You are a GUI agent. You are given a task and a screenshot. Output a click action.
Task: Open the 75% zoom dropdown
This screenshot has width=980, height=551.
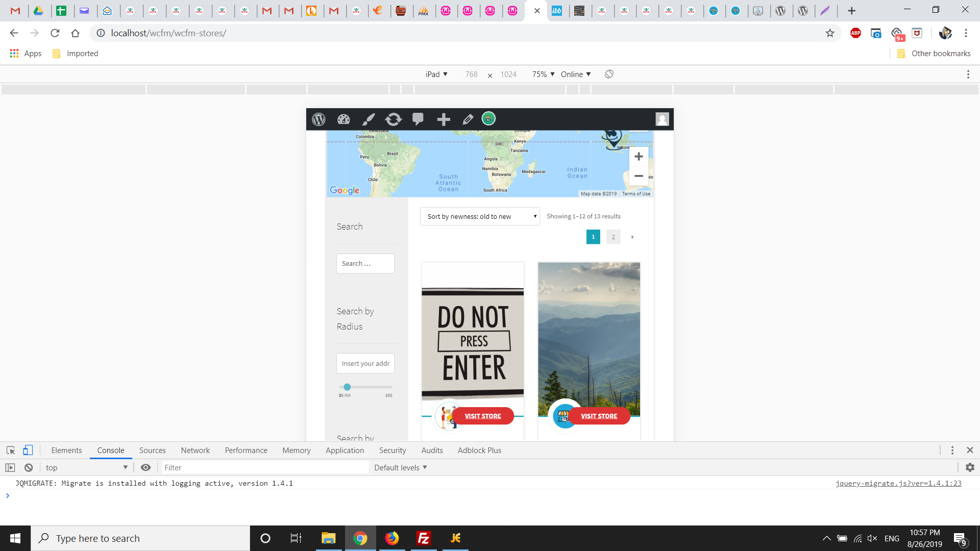[543, 74]
